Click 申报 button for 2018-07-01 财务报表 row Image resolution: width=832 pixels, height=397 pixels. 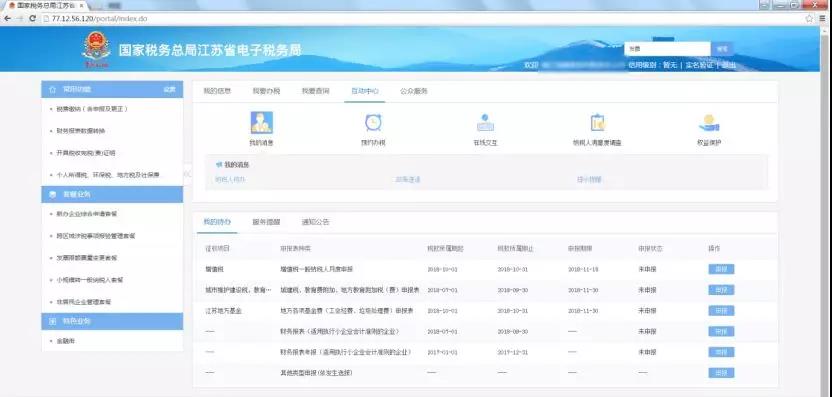pyautogui.click(x=721, y=331)
